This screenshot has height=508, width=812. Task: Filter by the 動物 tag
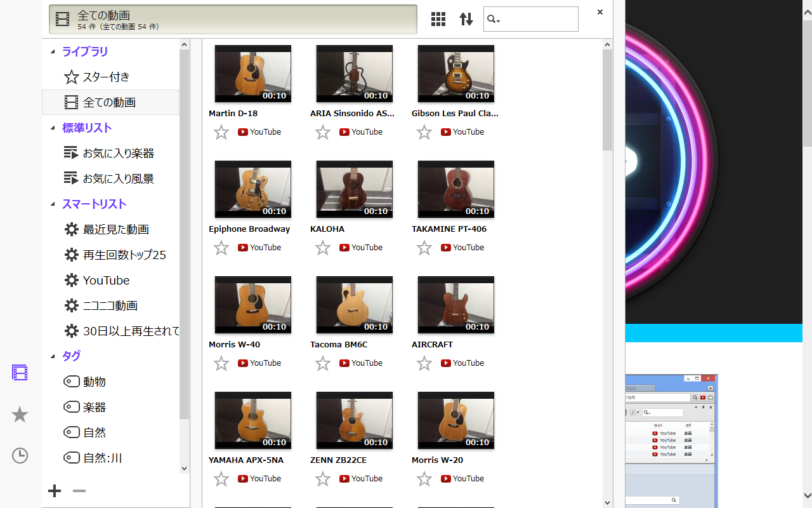pyautogui.click(x=110, y=382)
